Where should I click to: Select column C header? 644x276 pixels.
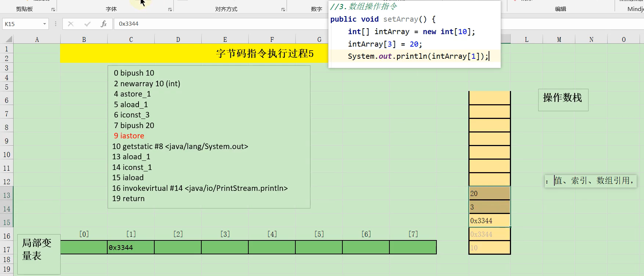(131, 40)
